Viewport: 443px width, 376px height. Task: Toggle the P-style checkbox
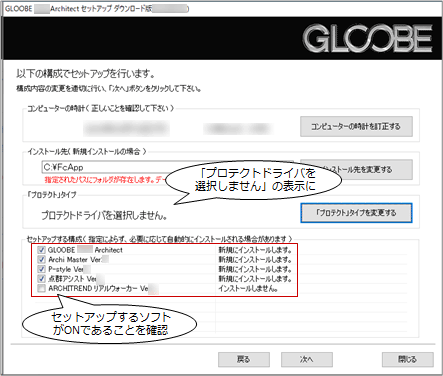(41, 269)
